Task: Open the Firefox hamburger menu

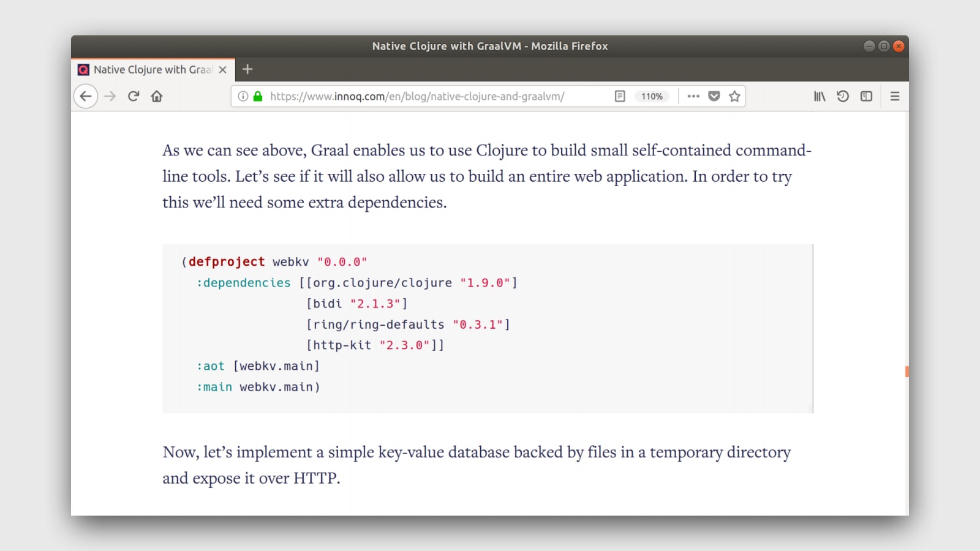Action: pos(895,96)
